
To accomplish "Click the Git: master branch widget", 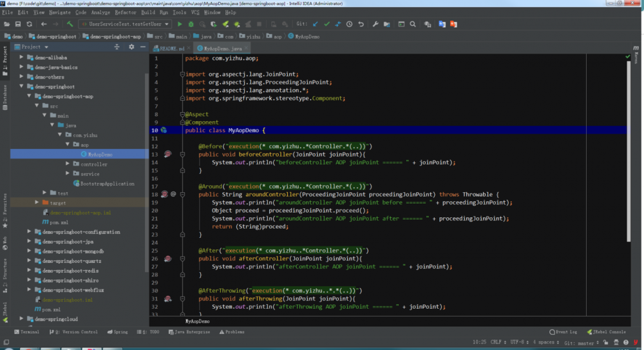I will coord(579,342).
